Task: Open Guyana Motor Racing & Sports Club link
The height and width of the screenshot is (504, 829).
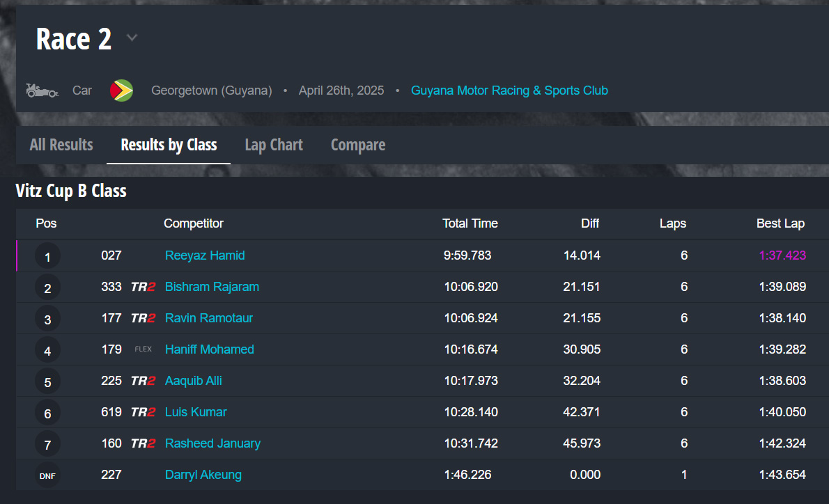Action: 509,90
